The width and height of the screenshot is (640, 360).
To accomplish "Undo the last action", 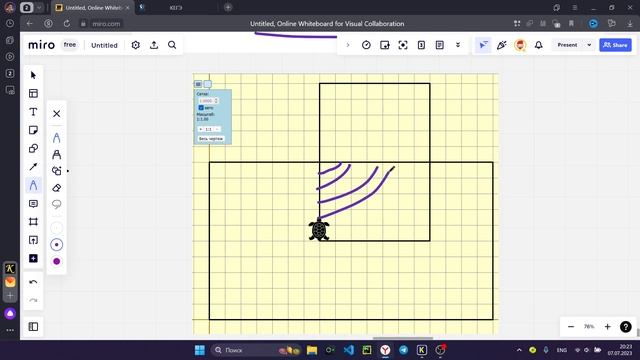I will tap(33, 282).
